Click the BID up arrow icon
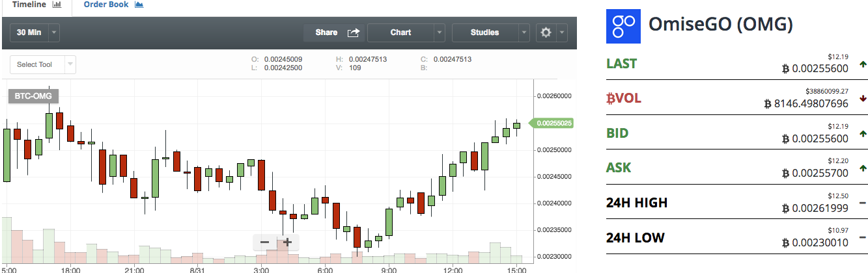The width and height of the screenshot is (868, 273). click(x=863, y=133)
